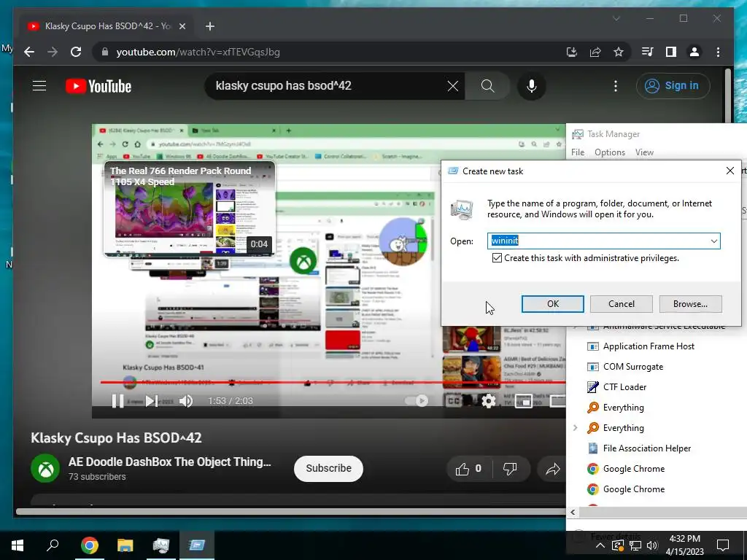Click Task Manager taskbar icon
Image resolution: width=747 pixels, height=560 pixels.
coord(161,545)
